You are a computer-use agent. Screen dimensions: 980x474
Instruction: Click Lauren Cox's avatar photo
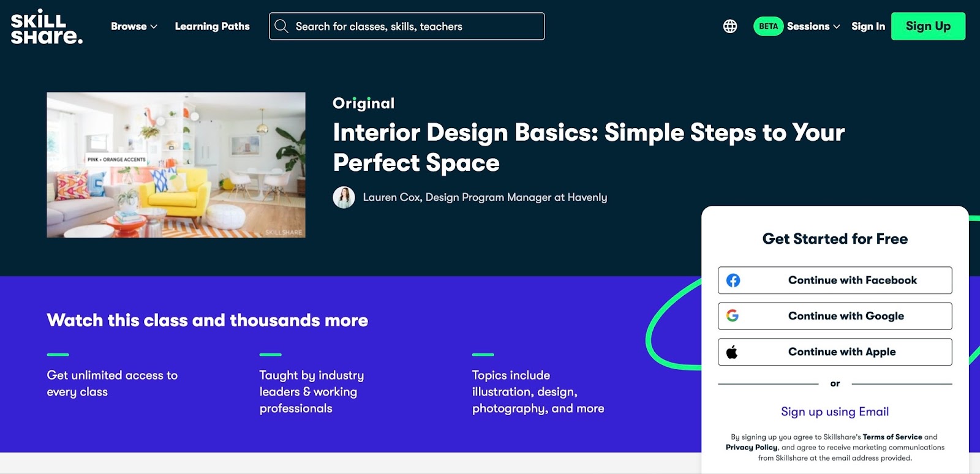(x=344, y=197)
